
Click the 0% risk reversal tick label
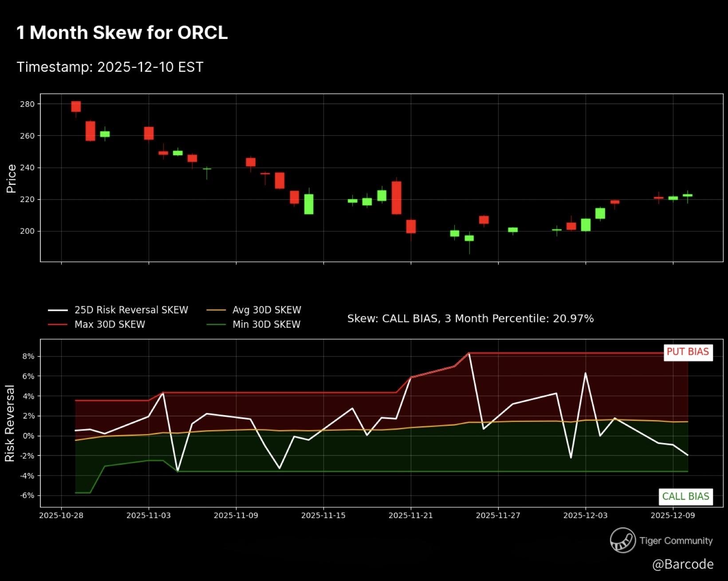[28, 436]
